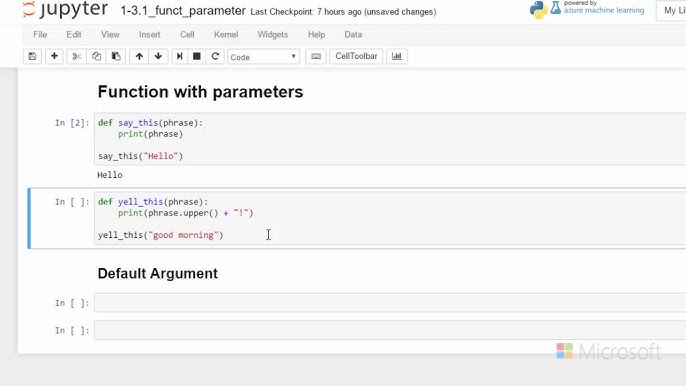Paste cells below icon

pyautogui.click(x=116, y=56)
